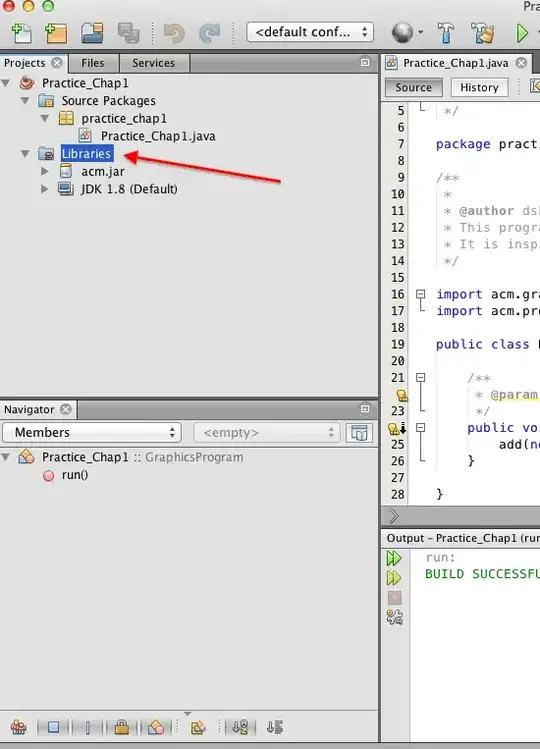Screen dimensions: 540x749
Task: Click the Build Project hammer icon
Action: point(446,33)
